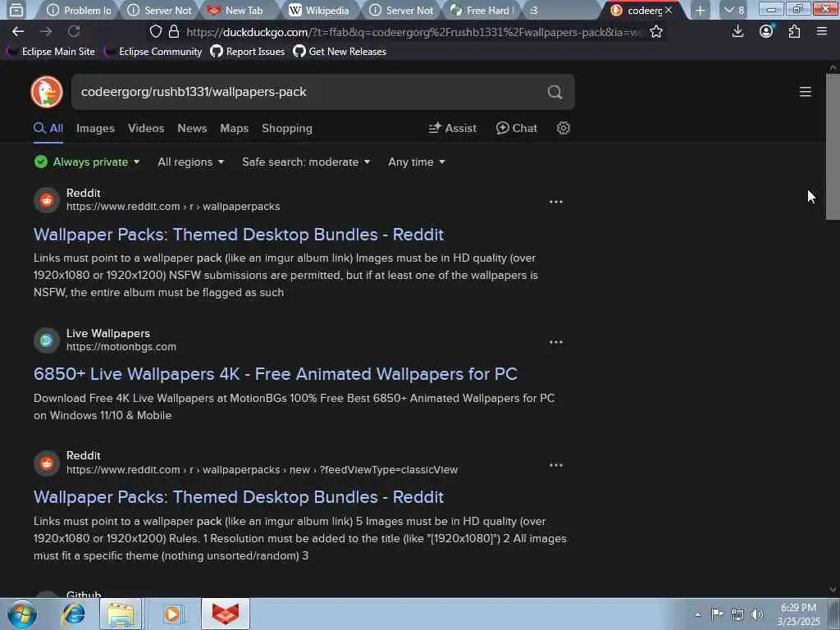Open the Safe search: moderate dropdown
Screen dimensions: 840x630
coord(306,162)
